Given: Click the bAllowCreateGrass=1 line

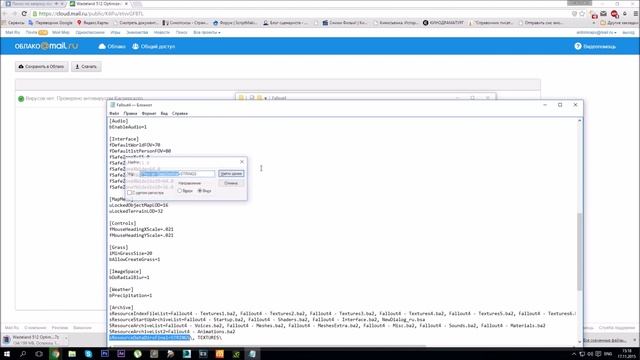Looking at the screenshot, I should click(x=135, y=259).
